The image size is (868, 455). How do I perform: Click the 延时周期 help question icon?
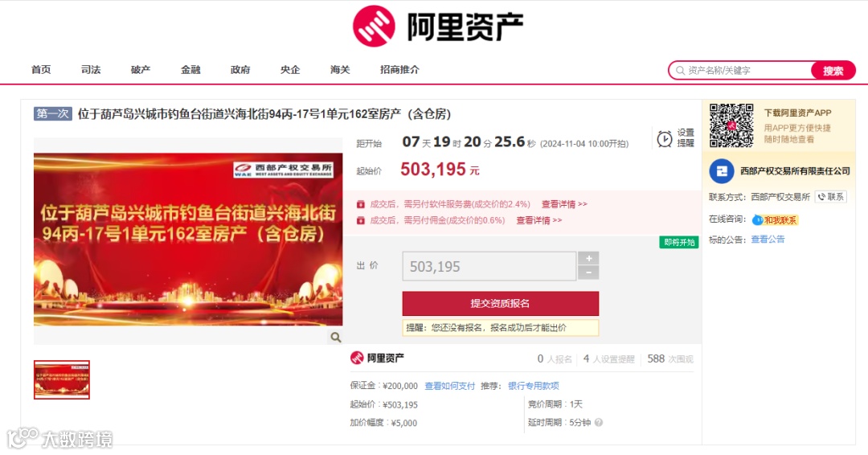click(x=599, y=422)
